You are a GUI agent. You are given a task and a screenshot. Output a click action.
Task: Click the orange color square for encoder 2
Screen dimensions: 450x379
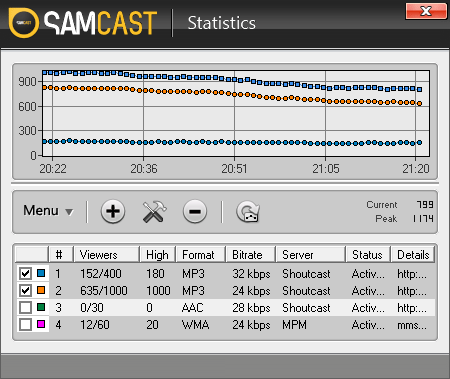pyautogui.click(x=41, y=290)
